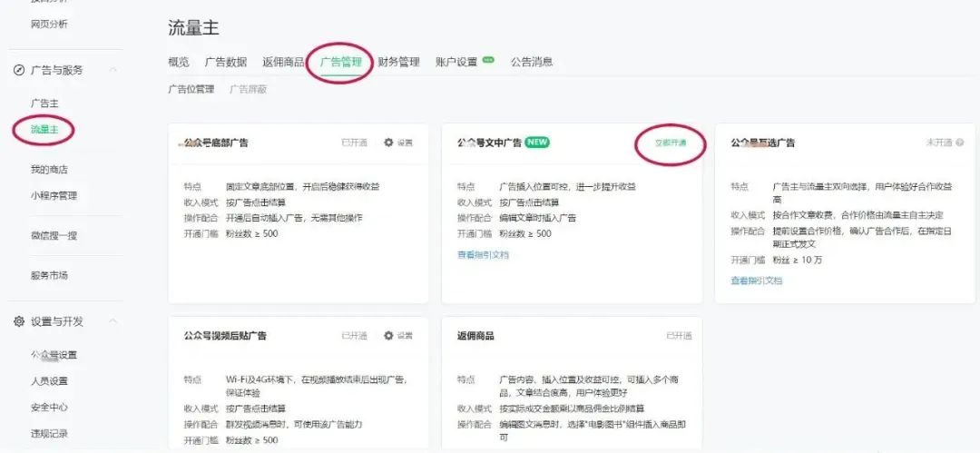Switch to the 广告数据 tab
Screen dimensions: 980x453
coord(226,62)
